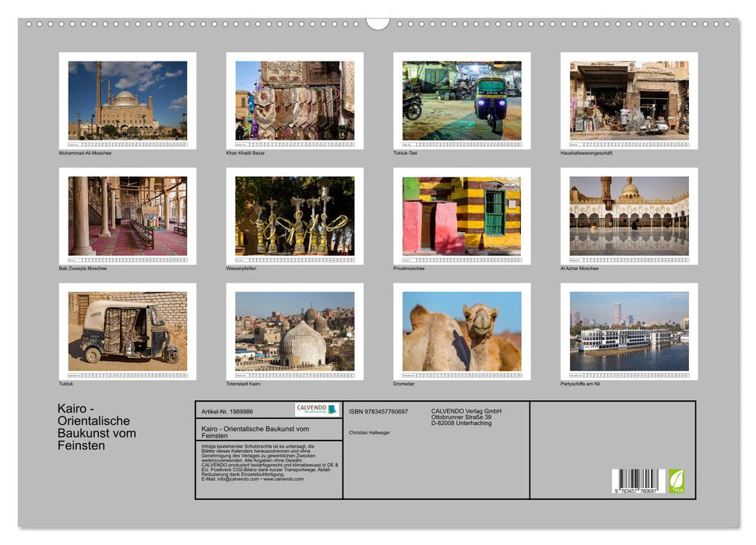Select the Khan Khalili Bazar image preview
The height and width of the screenshot is (545, 756).
292,99
